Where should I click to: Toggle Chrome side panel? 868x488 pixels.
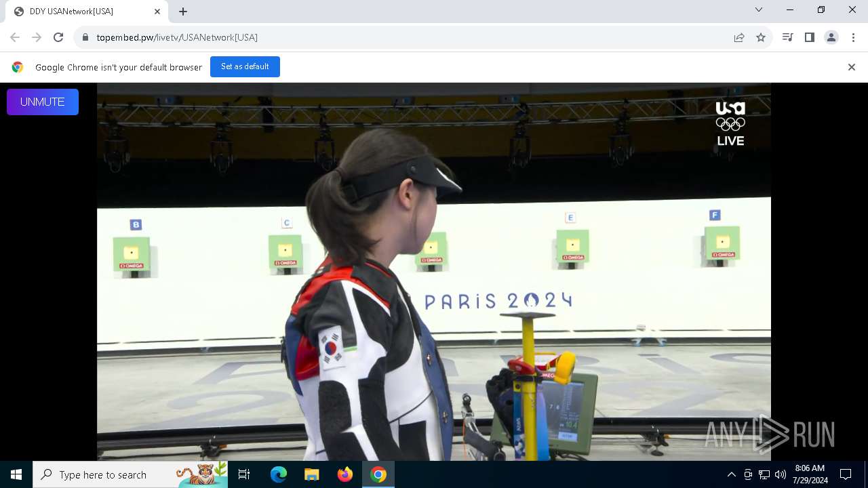[810, 37]
